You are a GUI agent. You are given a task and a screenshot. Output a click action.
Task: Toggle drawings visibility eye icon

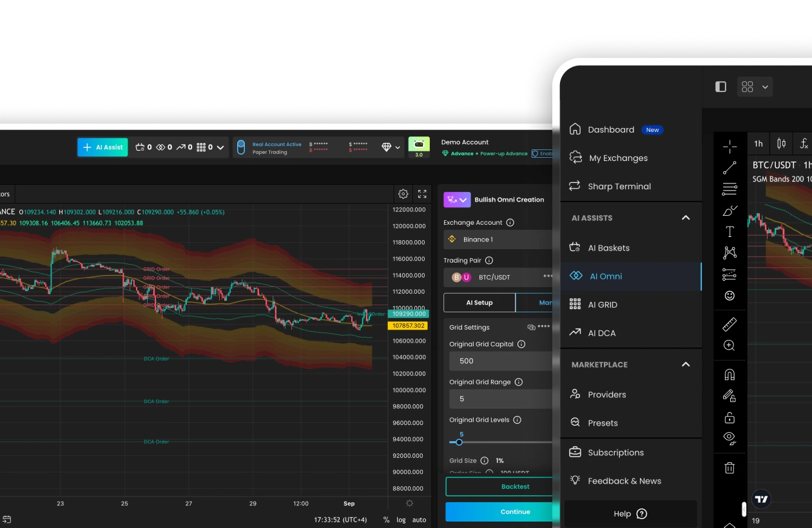730,437
